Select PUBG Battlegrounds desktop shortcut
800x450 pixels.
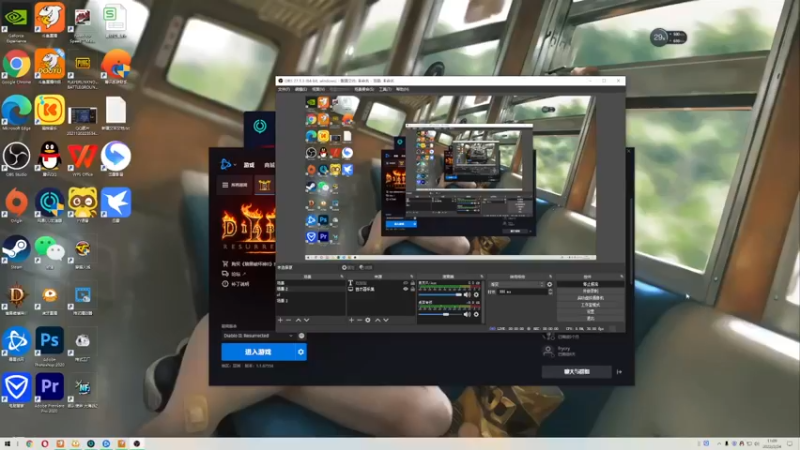pyautogui.click(x=83, y=70)
